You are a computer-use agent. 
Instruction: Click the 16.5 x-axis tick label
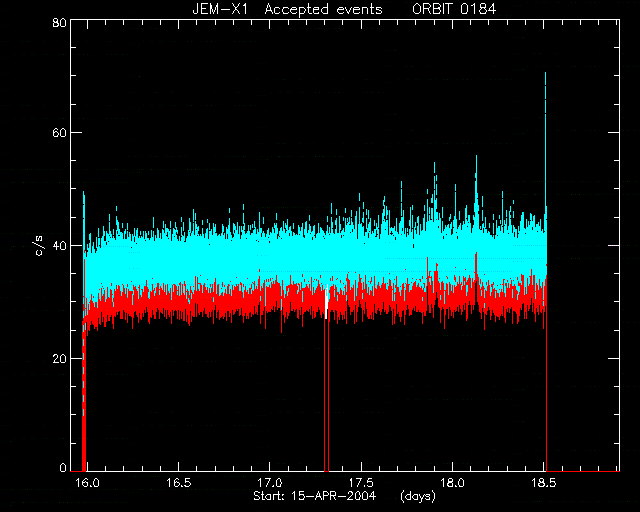[x=179, y=483]
